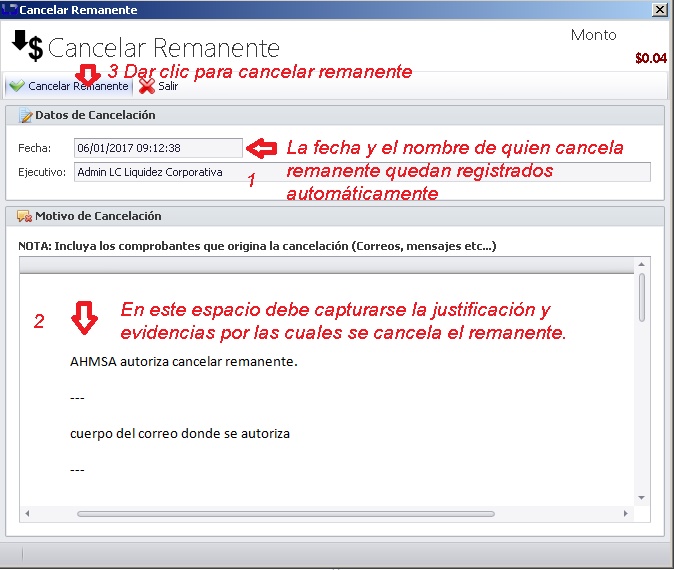Click the Ejecutivo field showing Admin LC

[362, 172]
